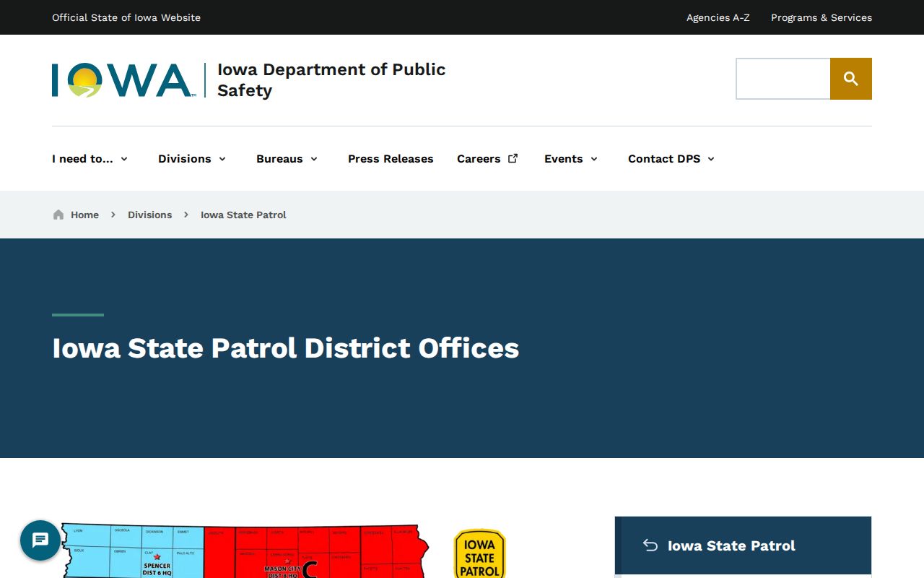Viewport: 924px width, 578px height.
Task: Click the district map image
Action: pyautogui.click(x=244, y=551)
